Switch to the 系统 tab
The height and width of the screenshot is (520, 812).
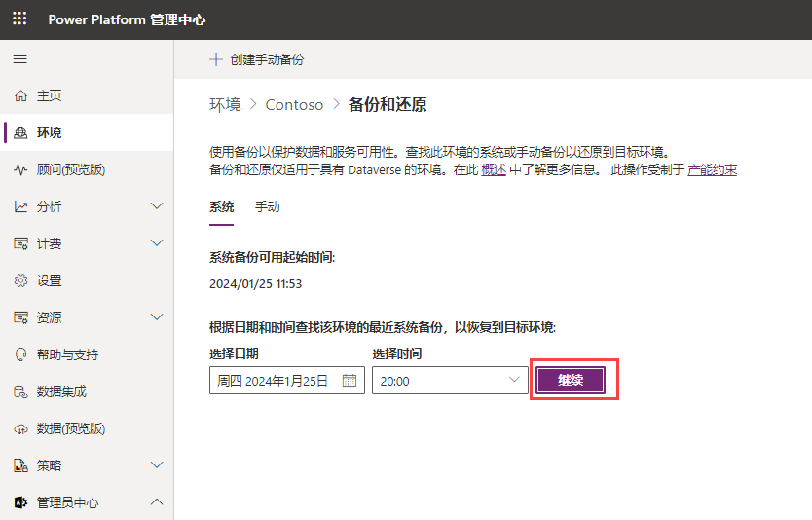[x=222, y=207]
